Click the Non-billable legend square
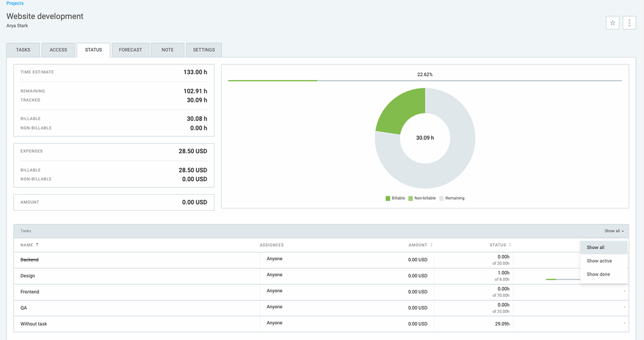Viewport: 644px width, 340px height. point(410,198)
